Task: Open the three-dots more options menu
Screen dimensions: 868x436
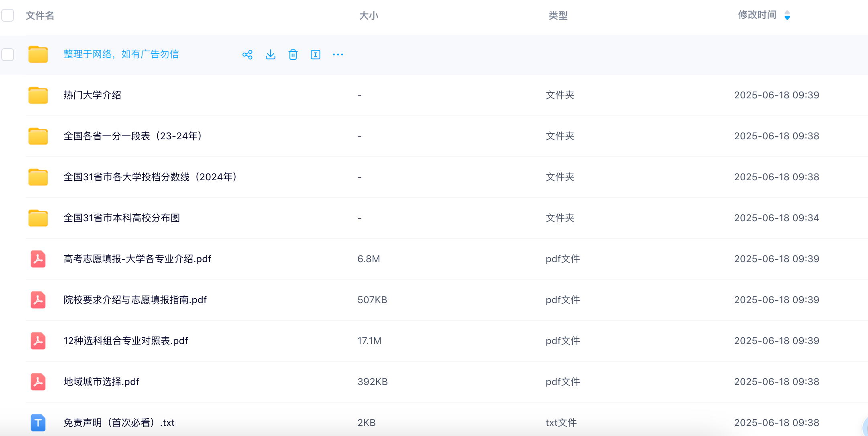Action: [338, 55]
